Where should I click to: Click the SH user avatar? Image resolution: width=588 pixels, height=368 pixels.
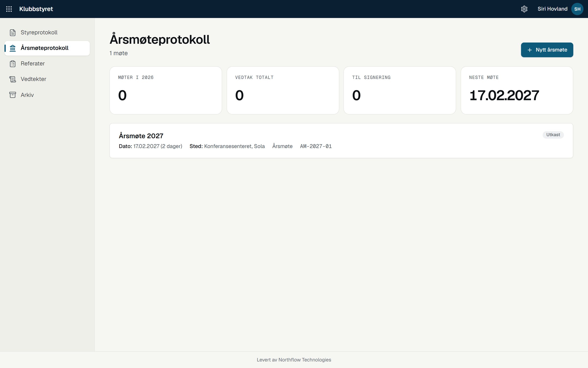click(577, 9)
